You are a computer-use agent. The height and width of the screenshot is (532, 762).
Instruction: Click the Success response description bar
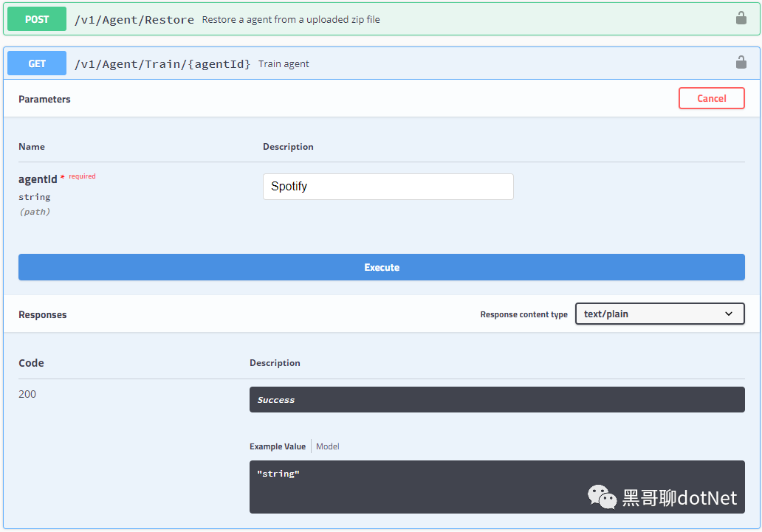tap(496, 400)
